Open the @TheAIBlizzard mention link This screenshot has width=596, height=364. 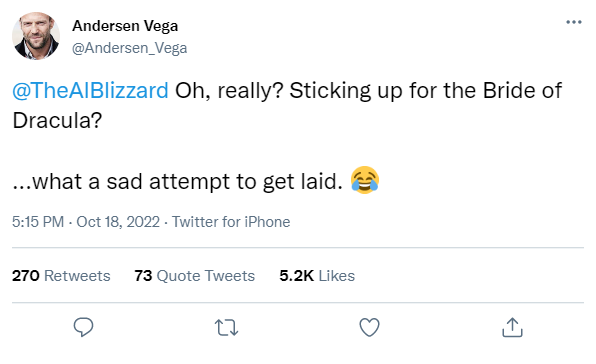90,90
